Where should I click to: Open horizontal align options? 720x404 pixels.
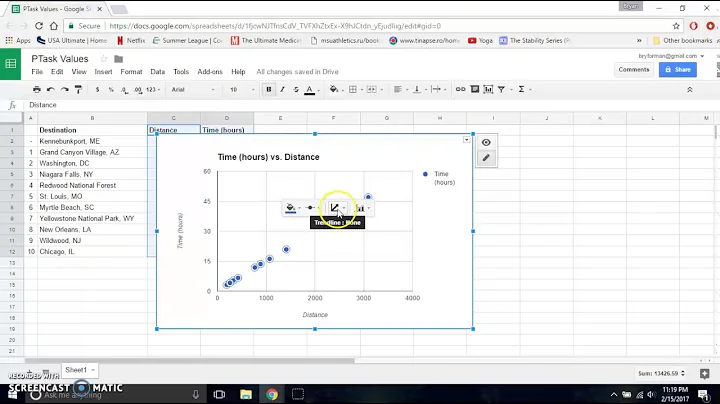coord(400,90)
